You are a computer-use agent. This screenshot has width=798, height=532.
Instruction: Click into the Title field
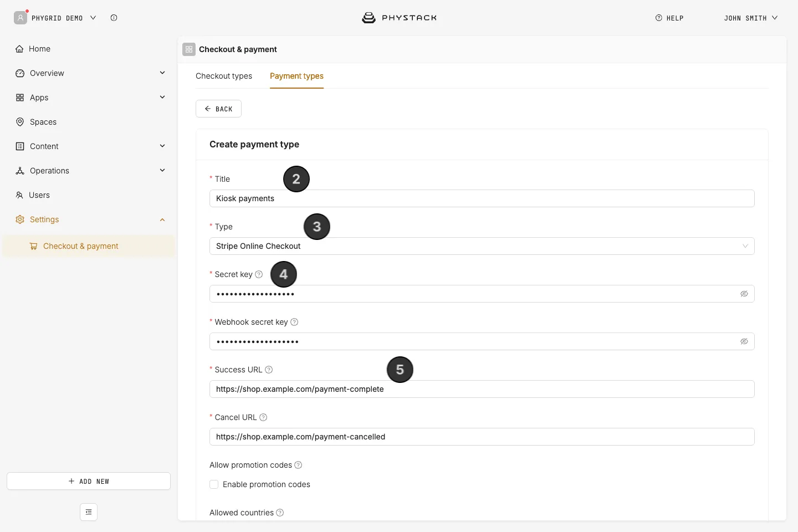(482, 198)
